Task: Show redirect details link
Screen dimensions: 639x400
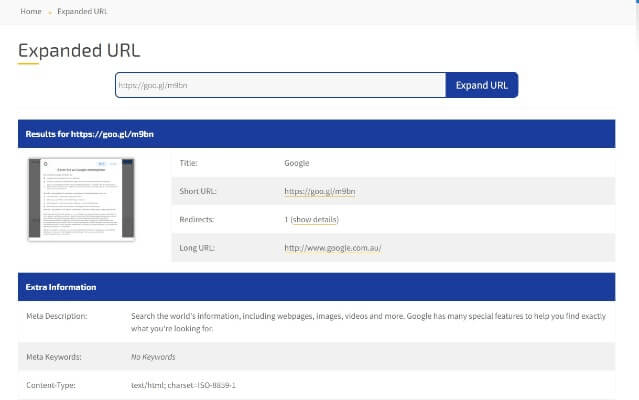Action: point(315,220)
